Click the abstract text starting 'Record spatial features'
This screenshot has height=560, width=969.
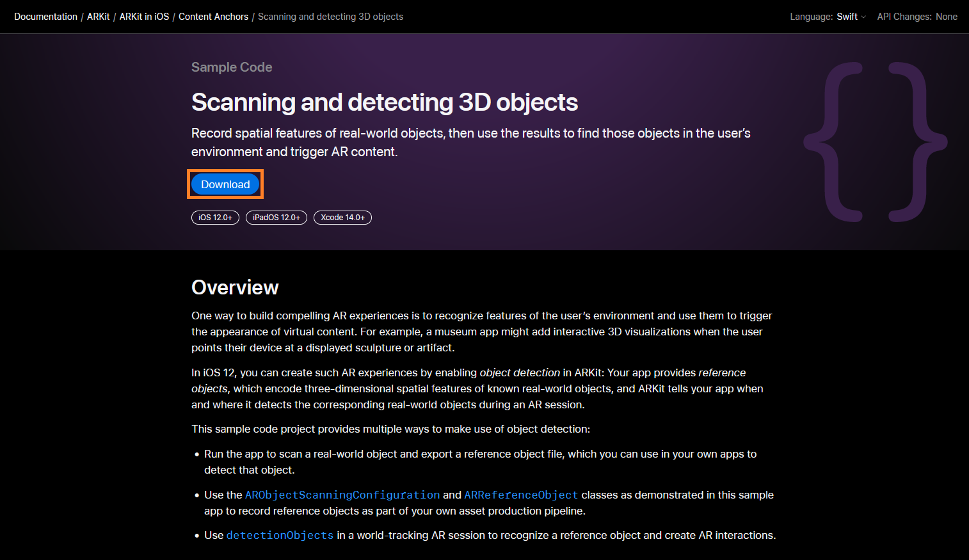pyautogui.click(x=470, y=142)
